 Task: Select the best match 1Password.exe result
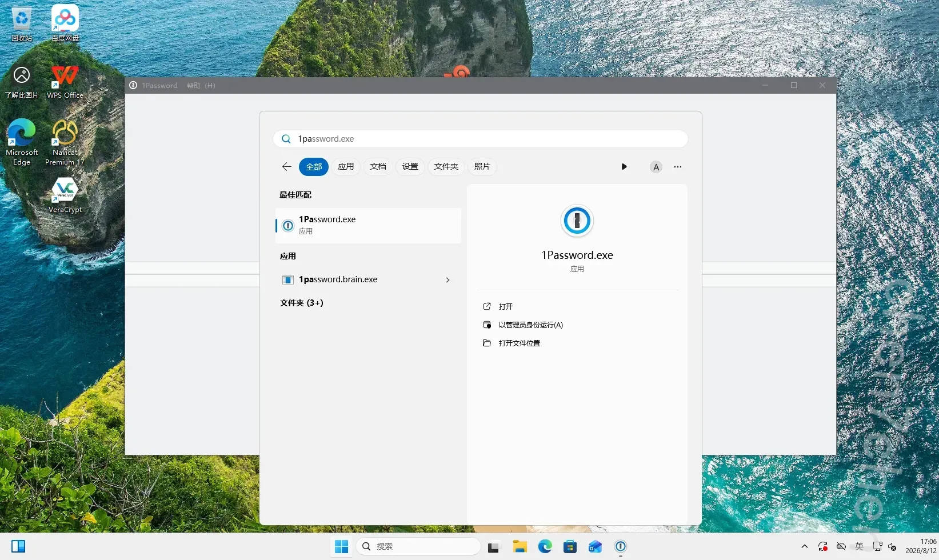click(x=368, y=225)
